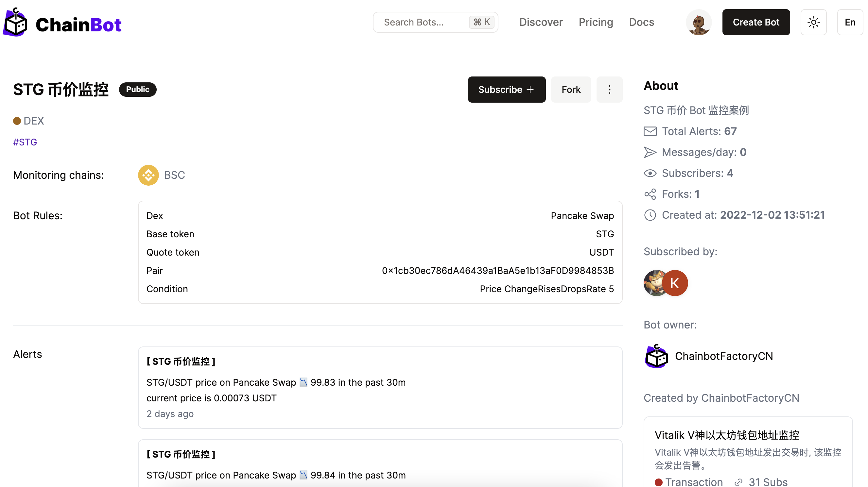Open the Discover menu item
The width and height of the screenshot is (868, 487).
[541, 22]
